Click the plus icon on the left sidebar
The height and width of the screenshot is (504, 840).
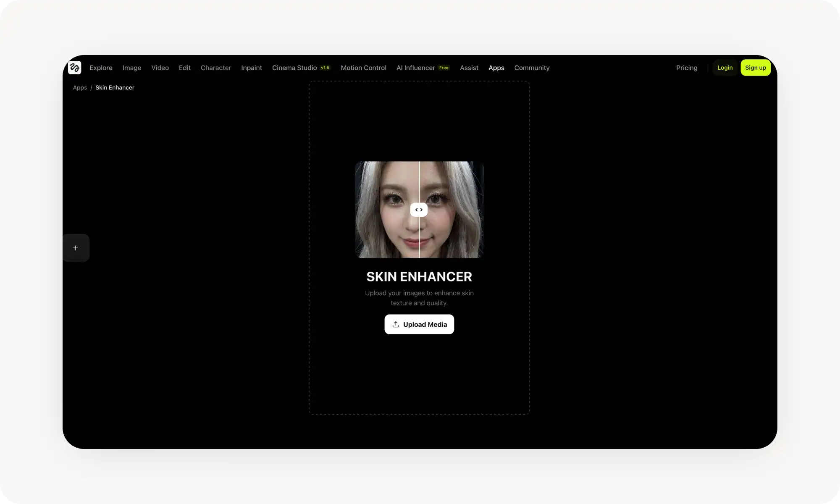click(76, 247)
